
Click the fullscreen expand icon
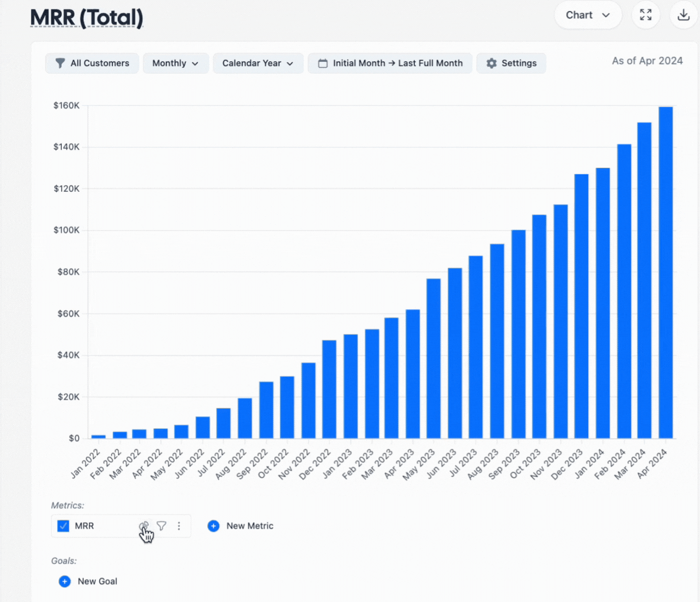646,15
